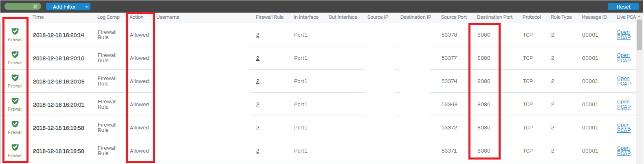Open PCAP for source port 53374 entry

click(624, 81)
